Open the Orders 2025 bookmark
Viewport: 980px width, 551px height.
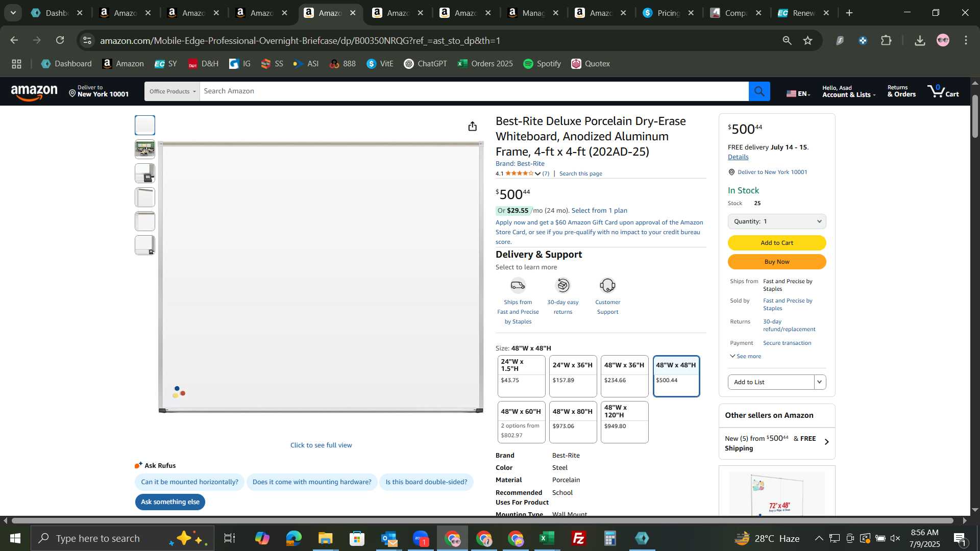click(485, 64)
